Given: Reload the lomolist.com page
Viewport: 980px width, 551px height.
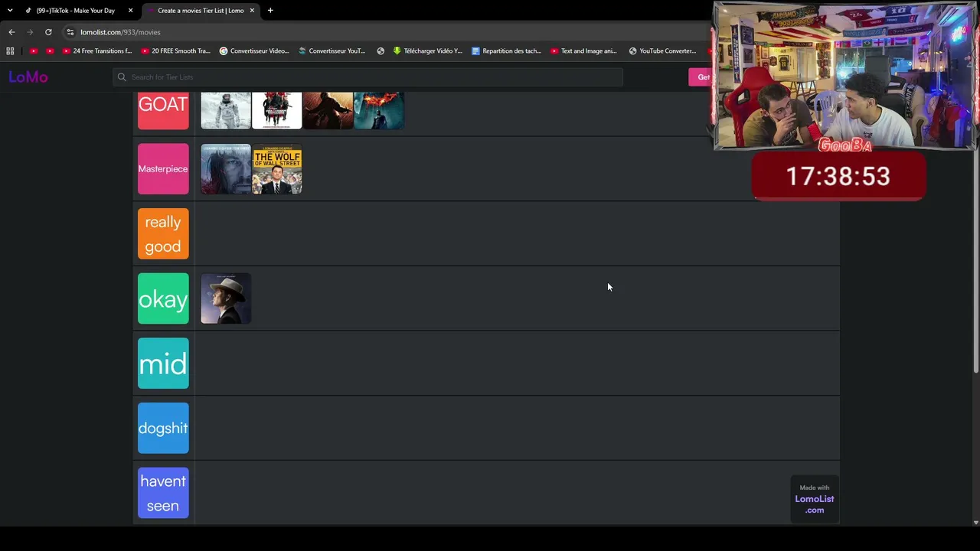Looking at the screenshot, I should click(48, 32).
